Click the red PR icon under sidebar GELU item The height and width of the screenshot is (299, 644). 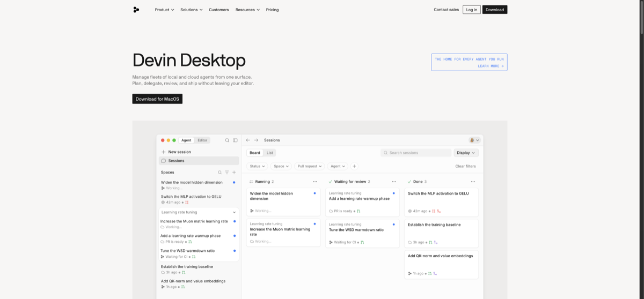click(x=187, y=203)
